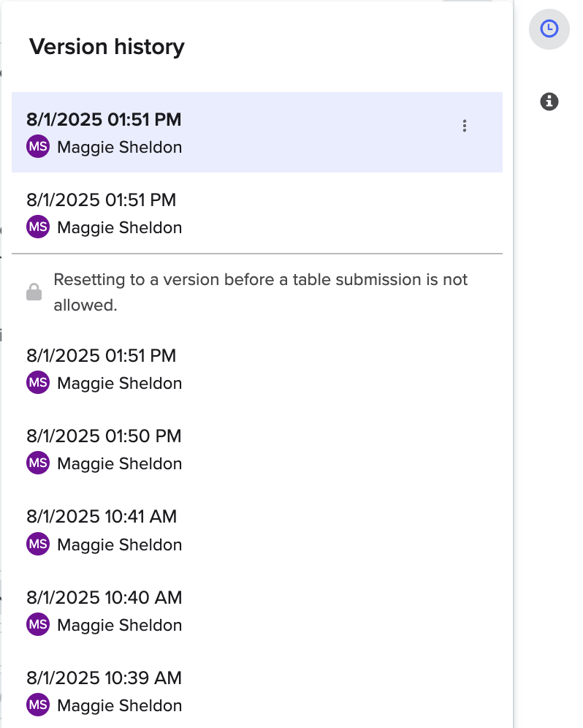Click Maggie Sheldon name under 10:41 AM
The width and height of the screenshot is (583, 728).
click(119, 545)
